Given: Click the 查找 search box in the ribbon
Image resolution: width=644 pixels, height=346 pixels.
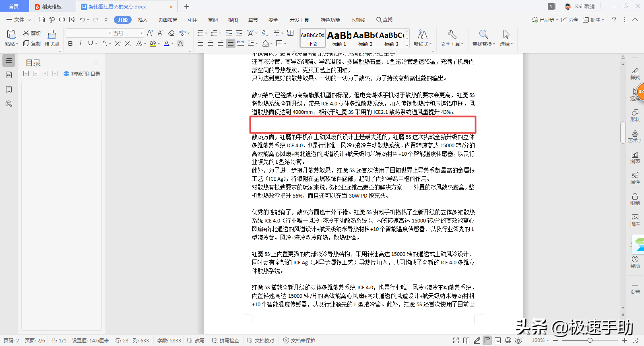Looking at the screenshot, I should (x=384, y=20).
